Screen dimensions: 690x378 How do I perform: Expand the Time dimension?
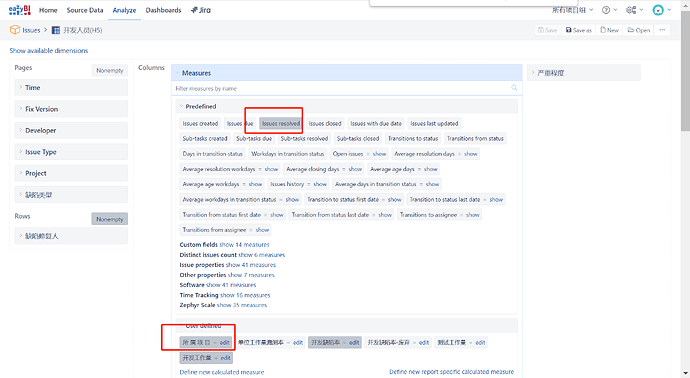coord(71,88)
